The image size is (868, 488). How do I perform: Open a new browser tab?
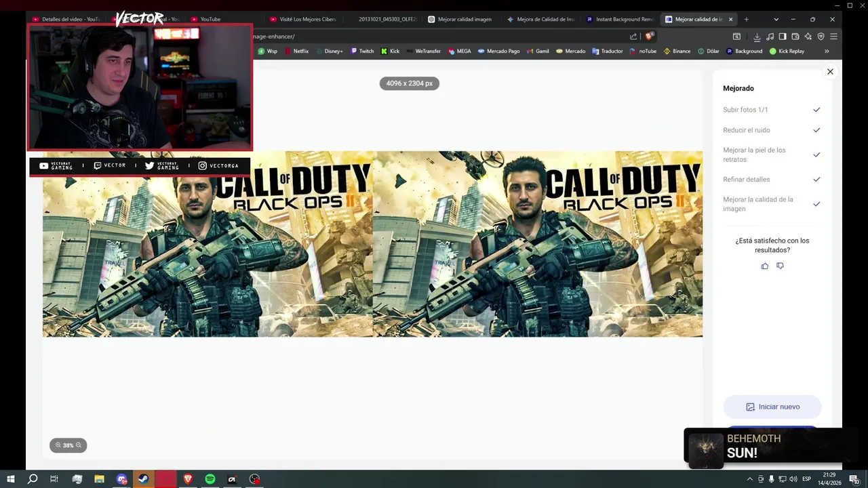tap(747, 19)
